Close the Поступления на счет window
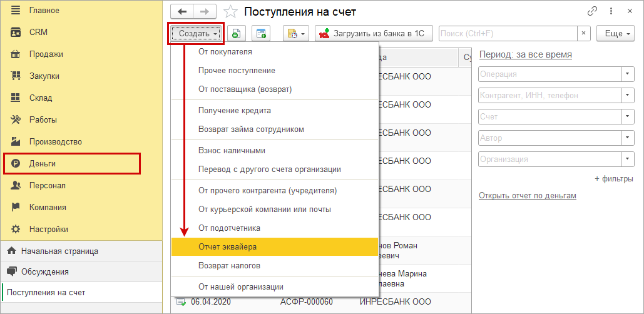 point(630,11)
